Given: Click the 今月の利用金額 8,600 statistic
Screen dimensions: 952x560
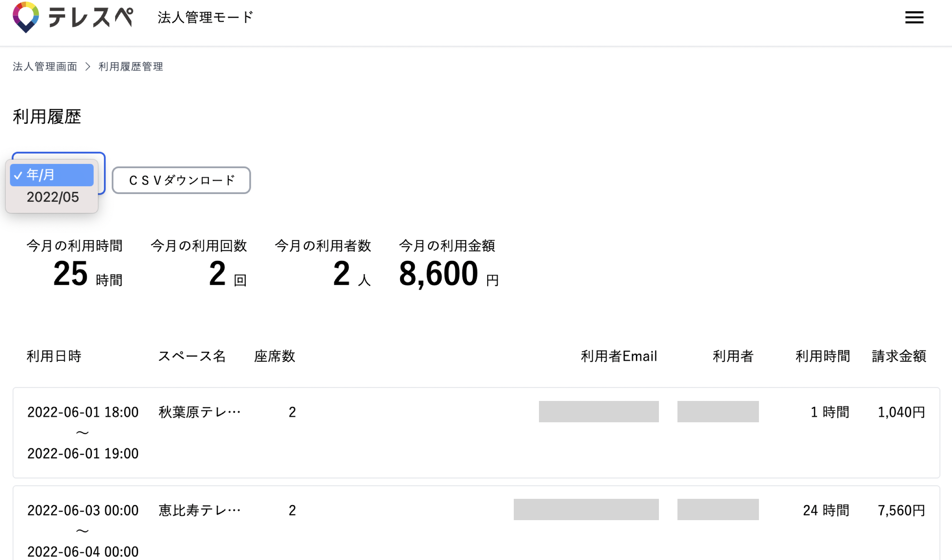Looking at the screenshot, I should pyautogui.click(x=439, y=273).
